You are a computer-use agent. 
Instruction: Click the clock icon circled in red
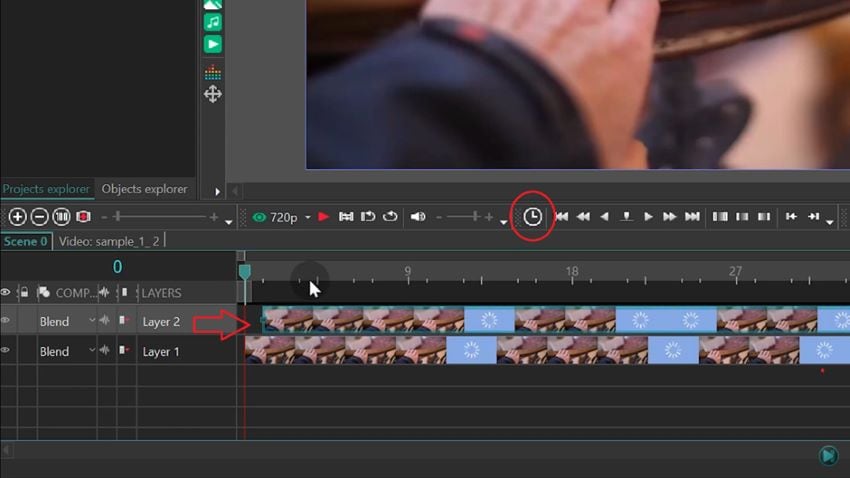click(x=532, y=217)
